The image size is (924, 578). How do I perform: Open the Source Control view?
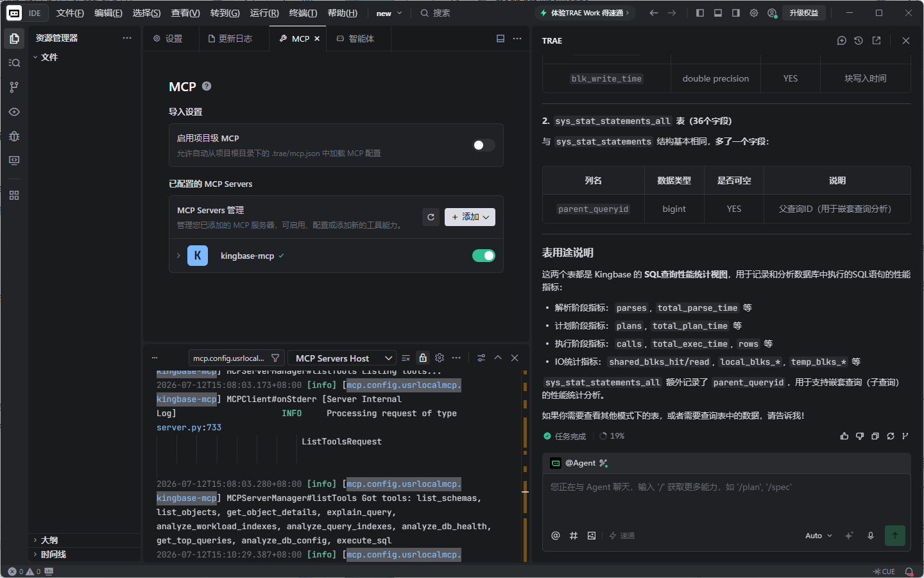14,87
